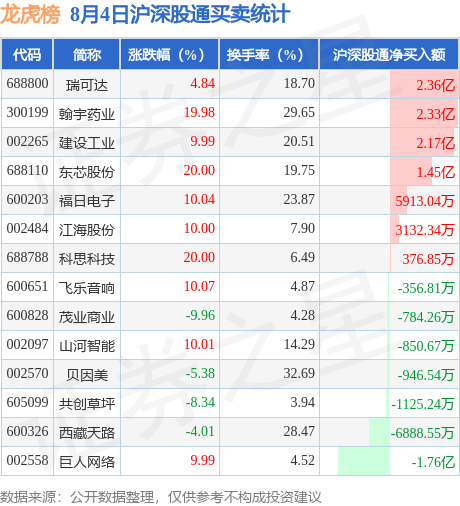Viewport: 460px width, 506px height.
Task: Select stock code 002484
Action: (x=27, y=228)
